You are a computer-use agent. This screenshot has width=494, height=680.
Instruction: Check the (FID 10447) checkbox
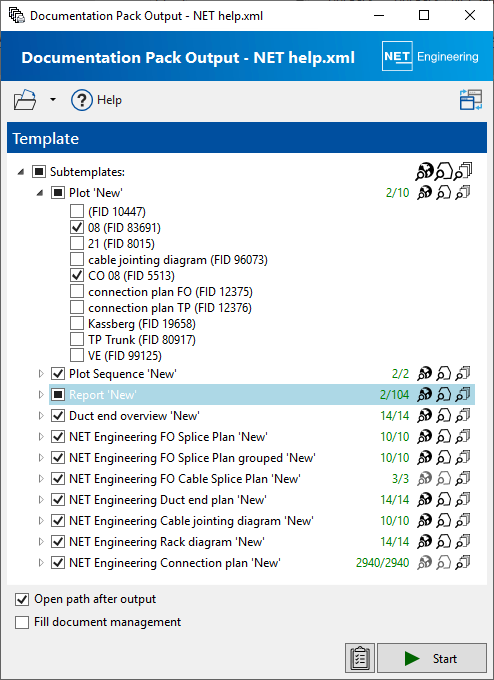coord(77,211)
